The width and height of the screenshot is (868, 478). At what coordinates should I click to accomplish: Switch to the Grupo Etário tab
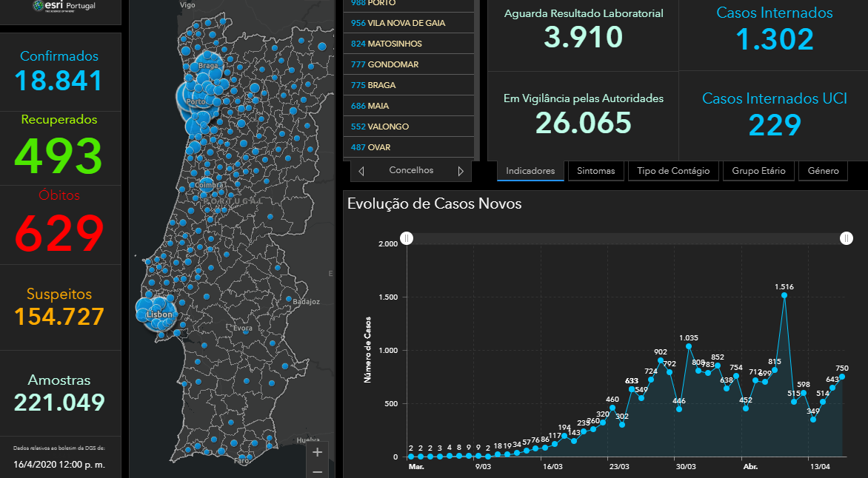[x=758, y=171]
